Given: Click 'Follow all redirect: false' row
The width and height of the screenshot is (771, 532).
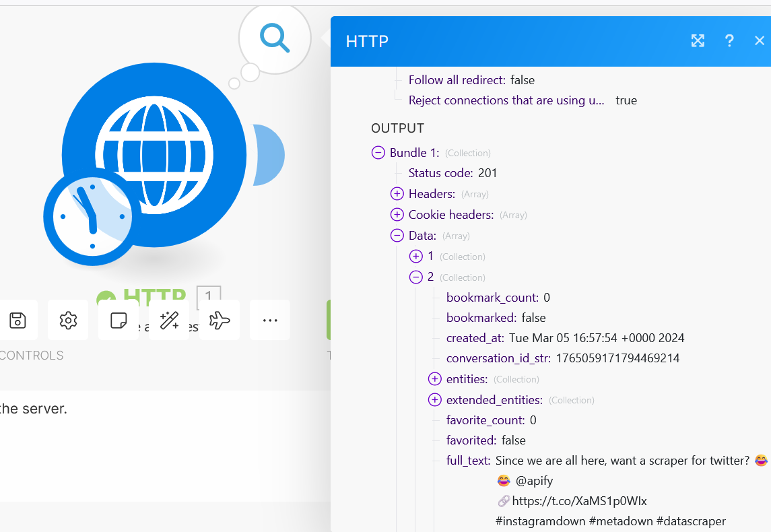Looking at the screenshot, I should coord(471,80).
